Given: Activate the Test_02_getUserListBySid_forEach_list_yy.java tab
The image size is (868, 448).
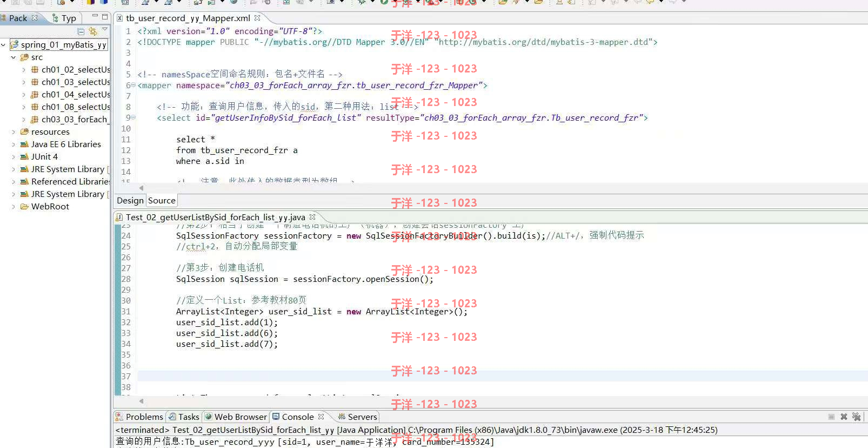Looking at the screenshot, I should tap(215, 217).
